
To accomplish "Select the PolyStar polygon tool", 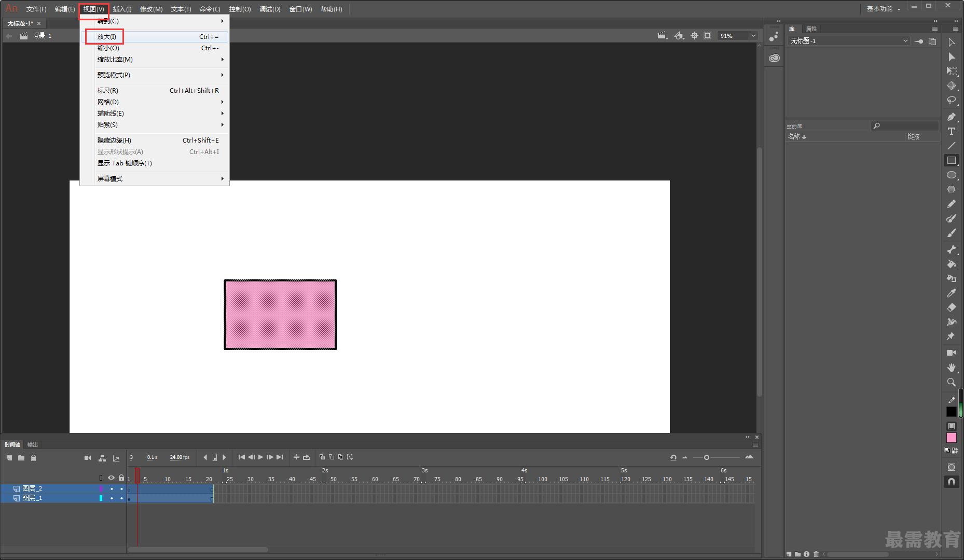I will (951, 190).
